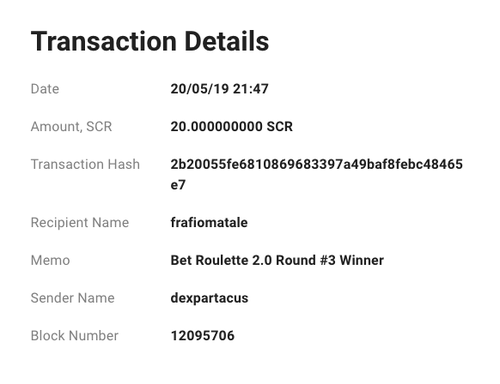The image size is (500, 384).
Task: Open recipient frafiomatale
Action: click(x=209, y=222)
